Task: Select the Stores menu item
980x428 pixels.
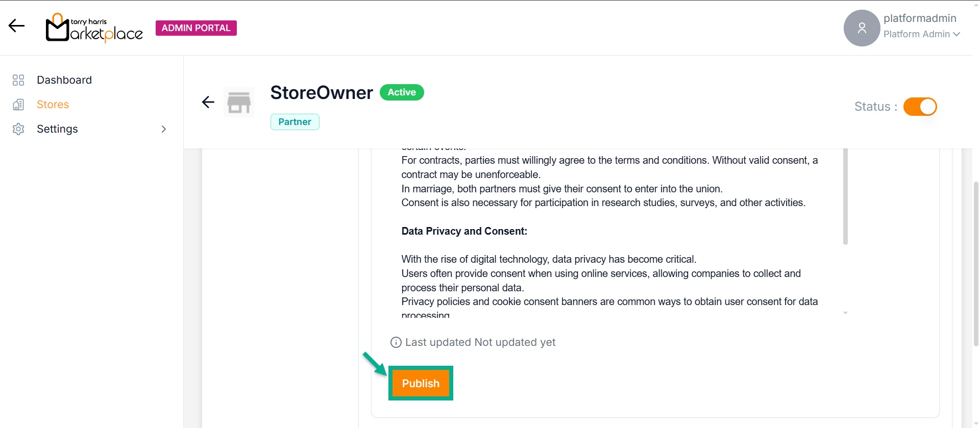Action: coord(53,105)
